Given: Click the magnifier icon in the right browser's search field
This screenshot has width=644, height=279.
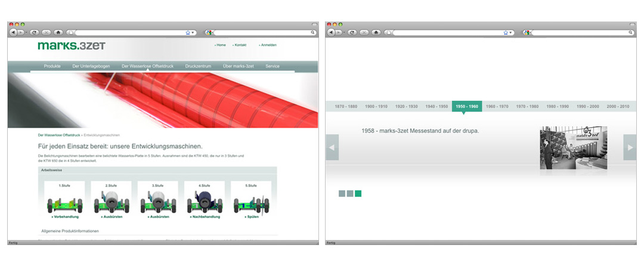Looking at the screenshot, I should tap(630, 32).
